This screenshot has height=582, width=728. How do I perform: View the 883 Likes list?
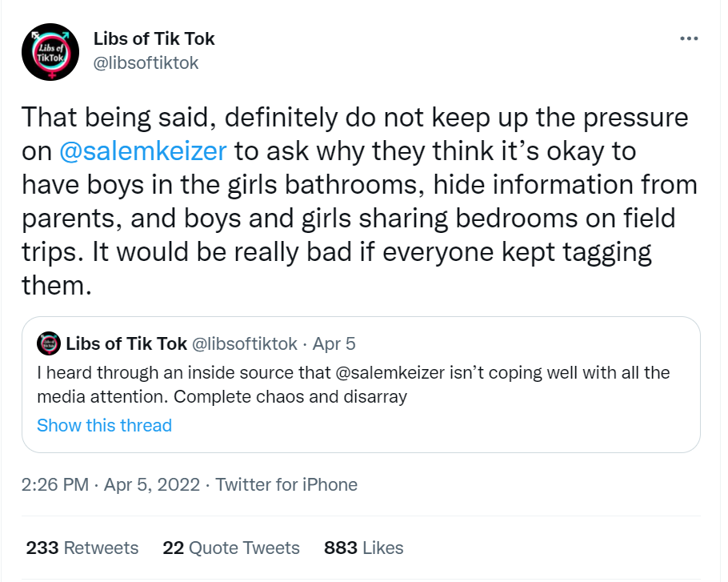click(x=363, y=548)
